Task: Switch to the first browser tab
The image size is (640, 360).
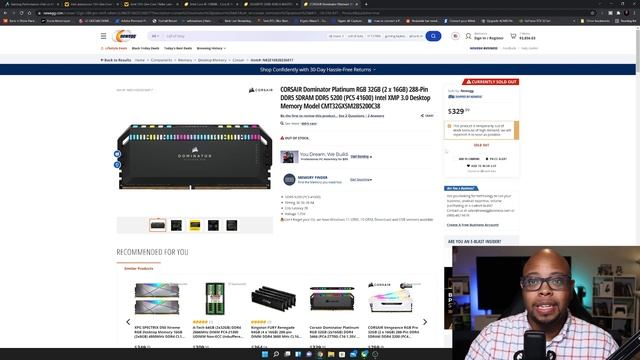Action: point(31,4)
